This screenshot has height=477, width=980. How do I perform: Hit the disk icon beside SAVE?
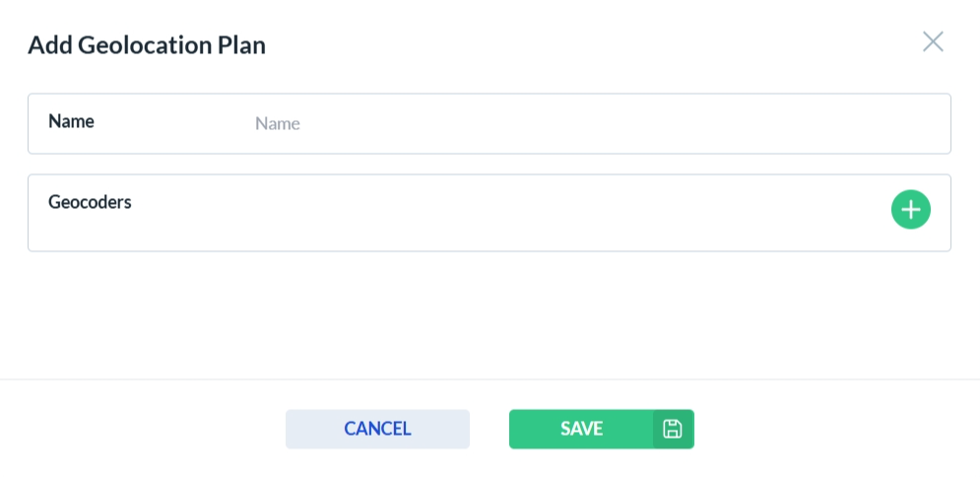[673, 429]
